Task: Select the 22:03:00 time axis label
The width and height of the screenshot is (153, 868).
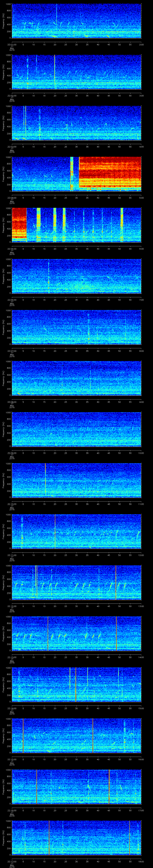Action: click(12, 147)
